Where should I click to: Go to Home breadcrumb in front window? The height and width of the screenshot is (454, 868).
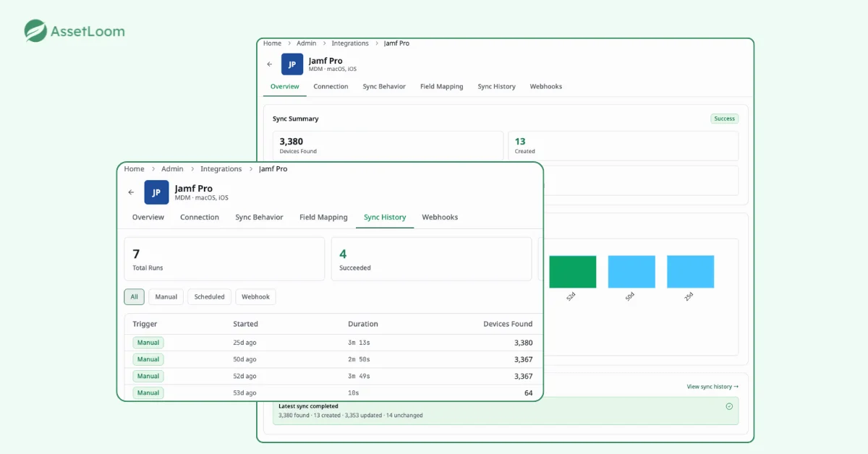134,168
